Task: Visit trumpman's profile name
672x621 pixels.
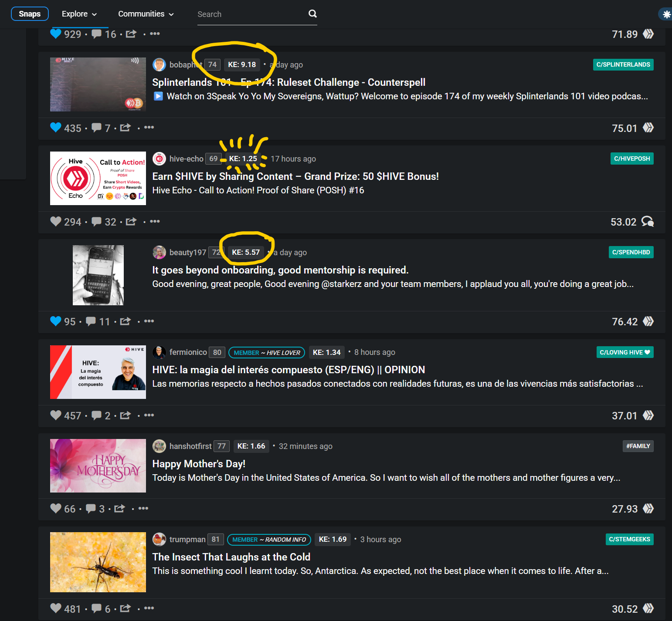Action: click(187, 540)
